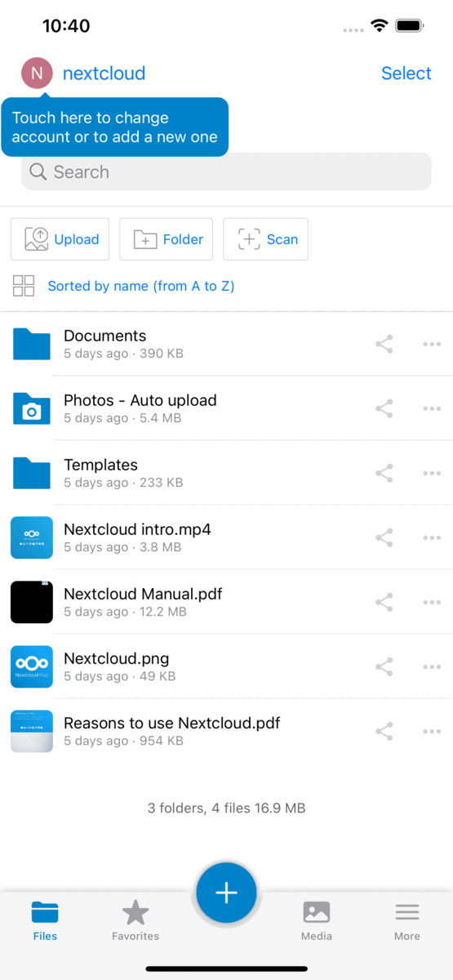Tap the blue plus create button
The height and width of the screenshot is (980, 453).
tap(226, 893)
